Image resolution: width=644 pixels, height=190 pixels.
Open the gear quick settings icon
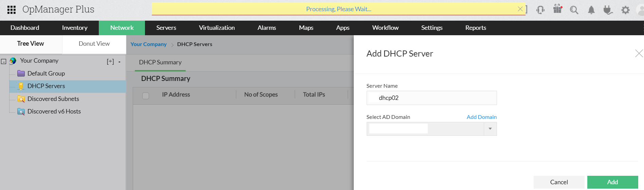(x=625, y=10)
